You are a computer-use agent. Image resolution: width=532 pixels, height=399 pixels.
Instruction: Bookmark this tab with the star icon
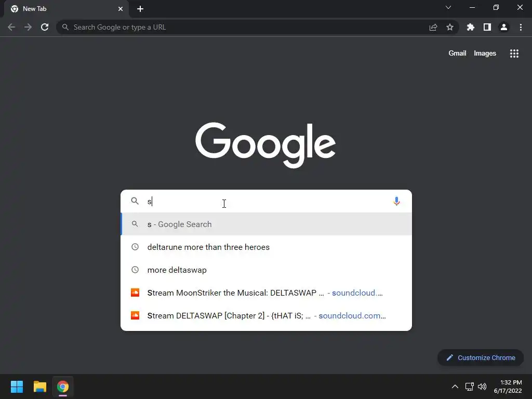[450, 27]
